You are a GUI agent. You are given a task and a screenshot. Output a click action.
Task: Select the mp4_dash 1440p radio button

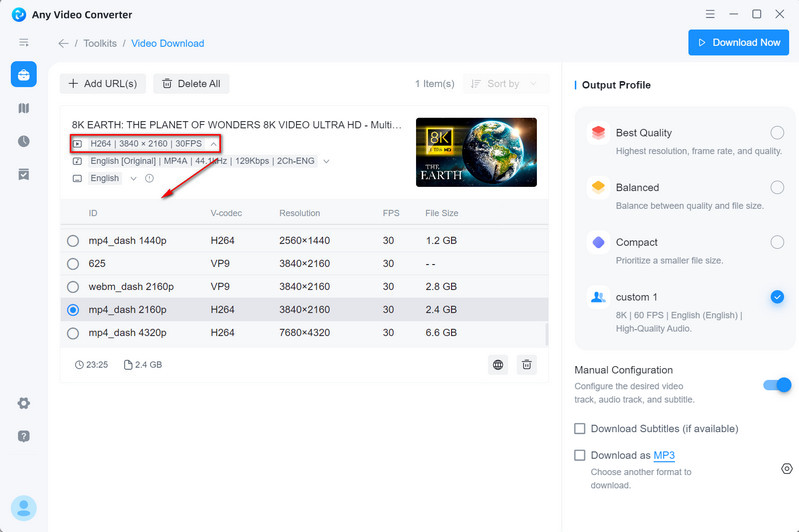(73, 241)
